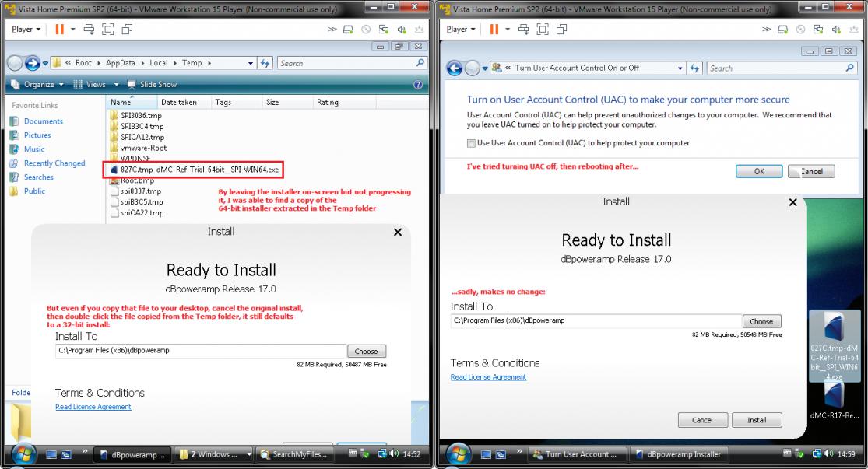Pause the VM in left VMware window
Screen dimensions: 868x469
point(59,30)
